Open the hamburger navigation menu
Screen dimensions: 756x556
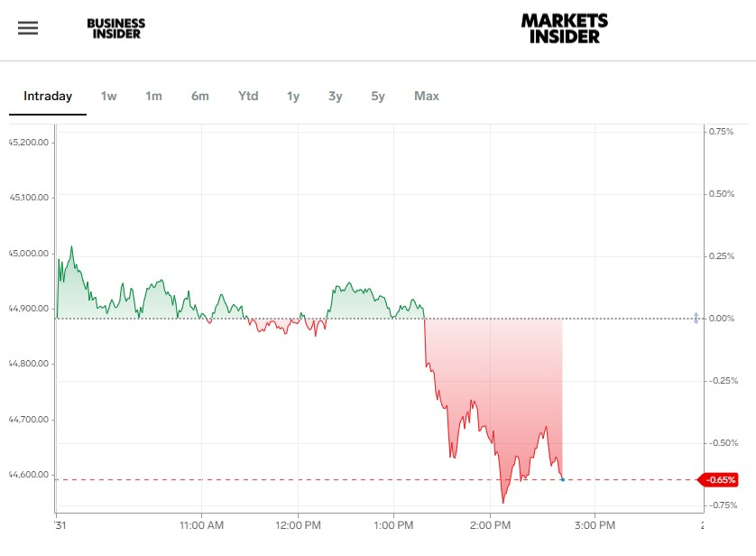coord(28,28)
